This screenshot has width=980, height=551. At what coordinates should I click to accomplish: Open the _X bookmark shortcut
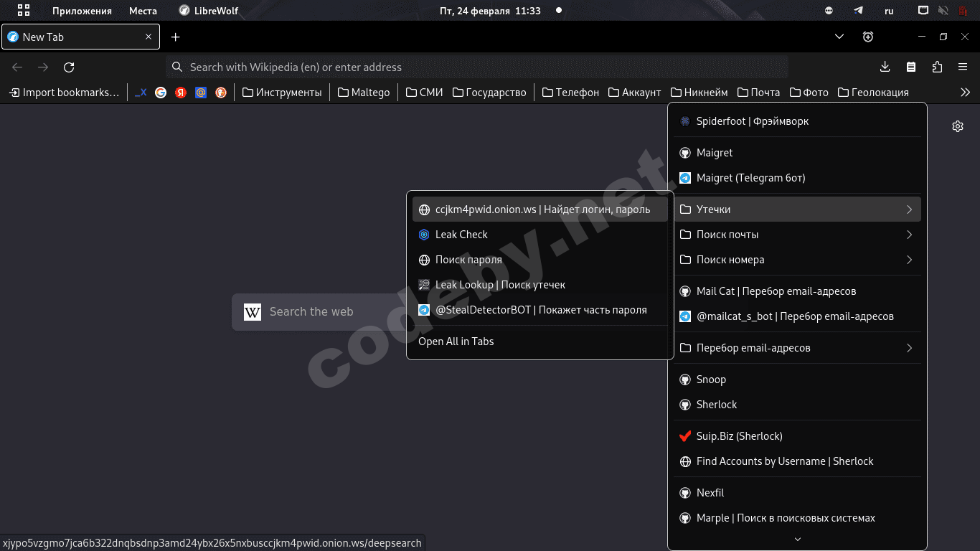(x=141, y=93)
